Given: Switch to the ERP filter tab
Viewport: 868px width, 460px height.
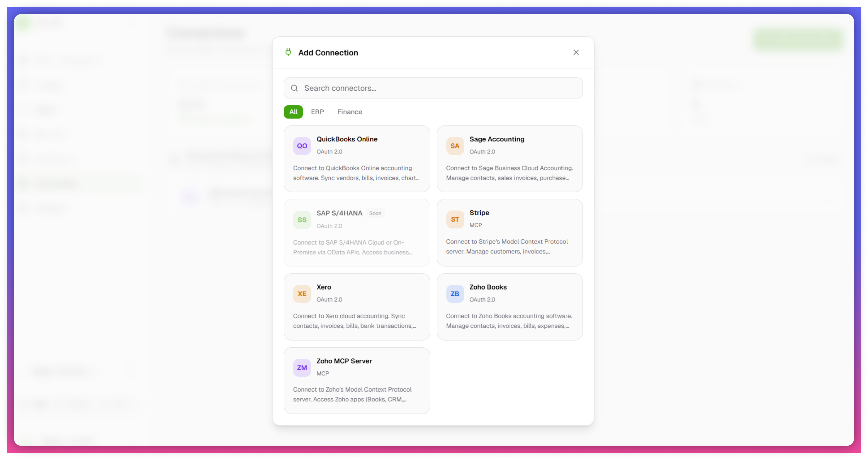Looking at the screenshot, I should 317,112.
